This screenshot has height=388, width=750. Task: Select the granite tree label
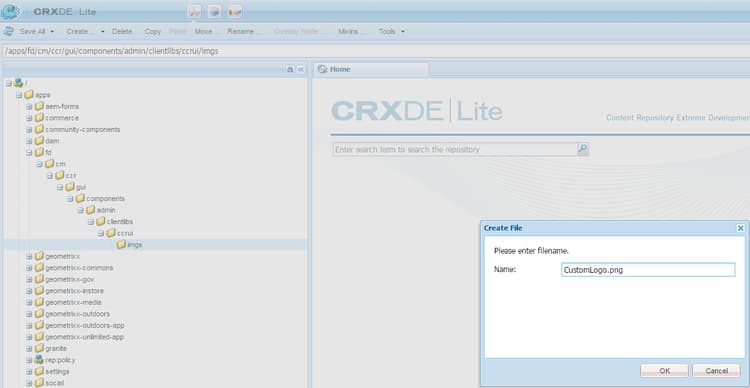click(56, 348)
